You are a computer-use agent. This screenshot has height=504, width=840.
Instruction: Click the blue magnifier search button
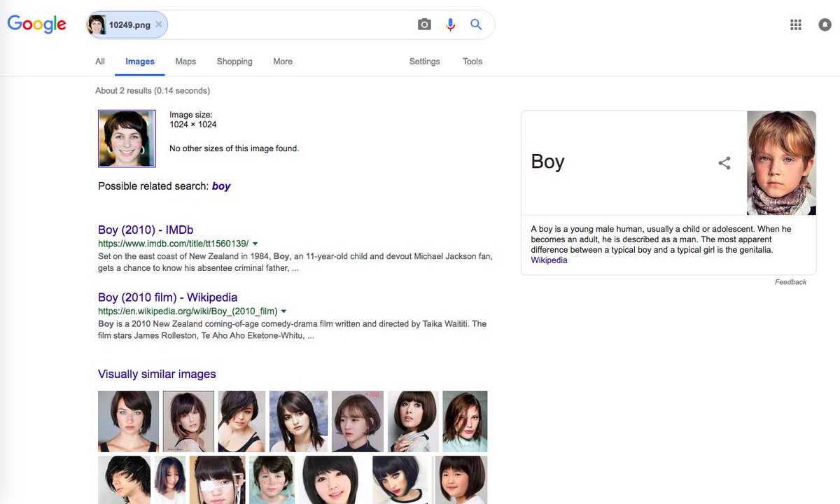click(476, 24)
